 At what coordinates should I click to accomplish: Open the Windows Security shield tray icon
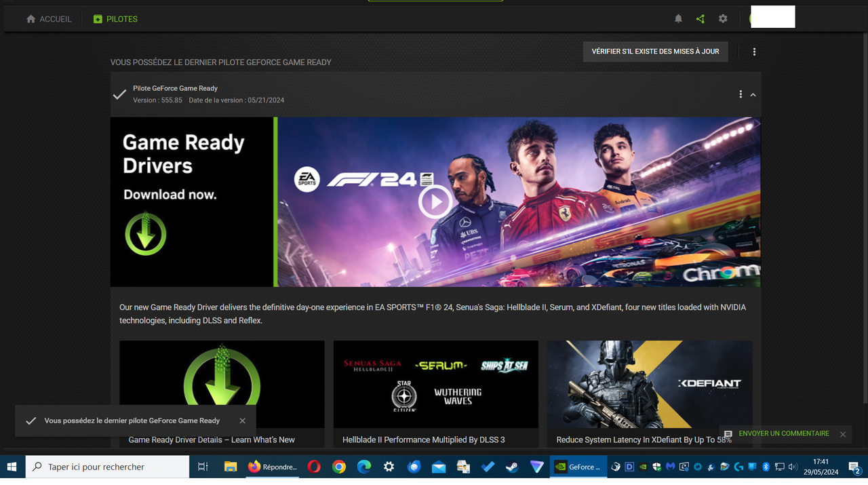click(656, 467)
